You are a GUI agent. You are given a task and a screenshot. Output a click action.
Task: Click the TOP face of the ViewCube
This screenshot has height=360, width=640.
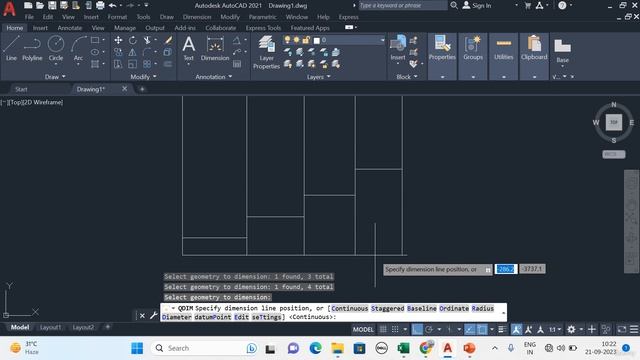coord(613,122)
